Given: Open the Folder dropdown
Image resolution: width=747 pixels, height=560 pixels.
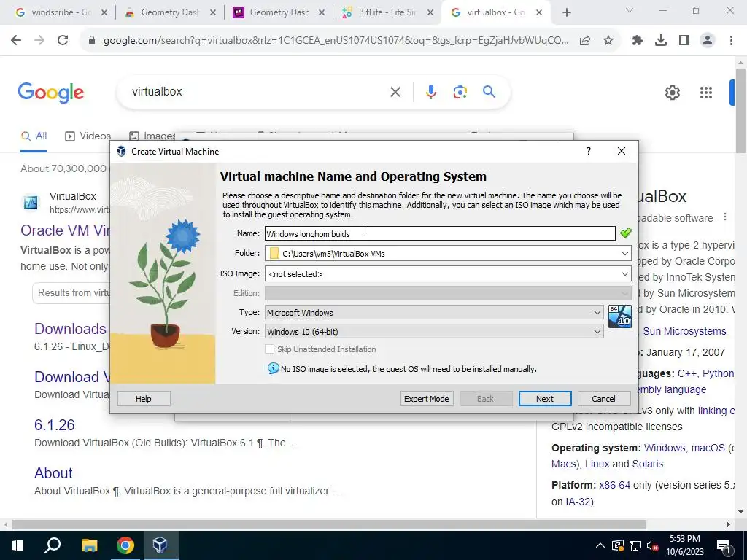Looking at the screenshot, I should 624,253.
